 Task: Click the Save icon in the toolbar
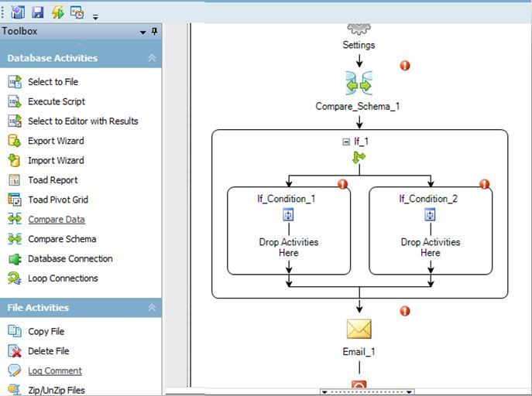pyautogui.click(x=37, y=12)
